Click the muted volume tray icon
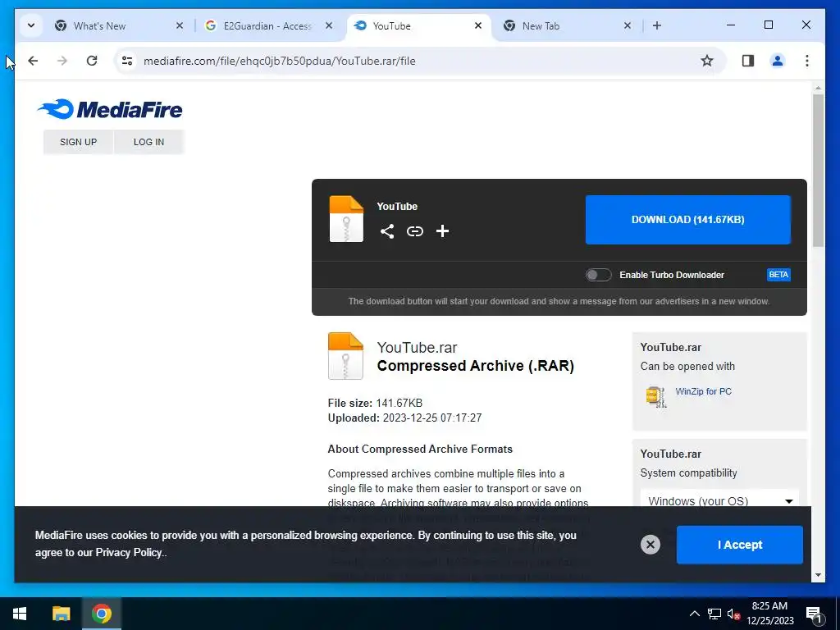840x630 pixels. [x=733, y=614]
